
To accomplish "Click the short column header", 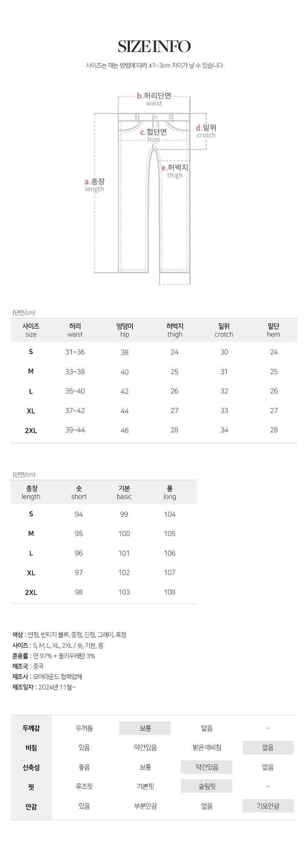I will point(79,493).
